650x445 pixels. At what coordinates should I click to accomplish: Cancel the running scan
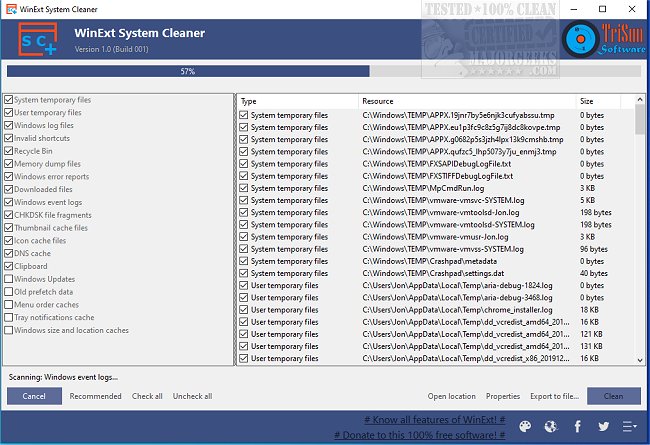click(34, 396)
